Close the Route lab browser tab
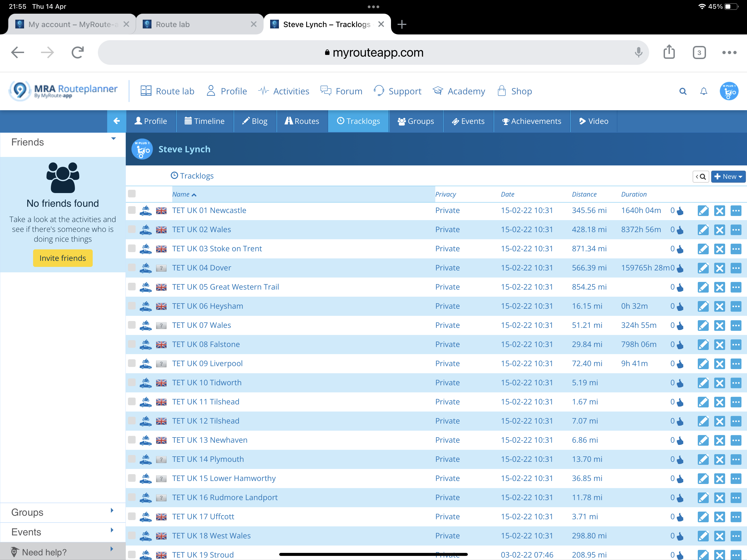Image resolution: width=747 pixels, height=560 pixels. 254,24
